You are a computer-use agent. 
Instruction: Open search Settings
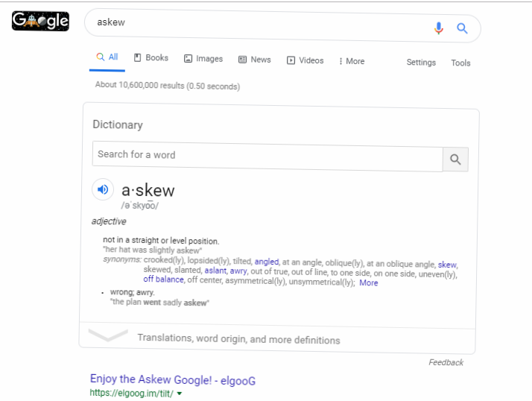tap(421, 63)
